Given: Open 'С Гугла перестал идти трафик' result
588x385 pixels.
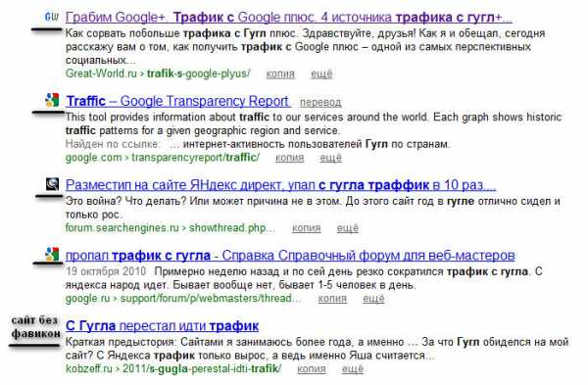Looking at the screenshot, I should click(x=162, y=326).
